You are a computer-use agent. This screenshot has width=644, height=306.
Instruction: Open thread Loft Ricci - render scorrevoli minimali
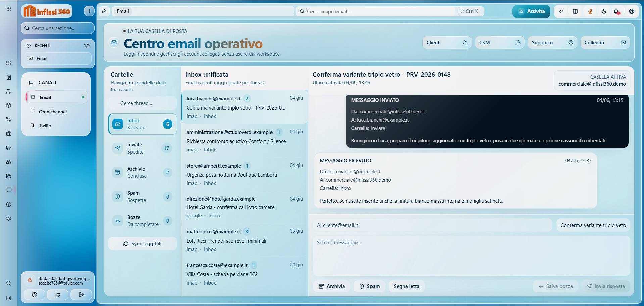(245, 240)
